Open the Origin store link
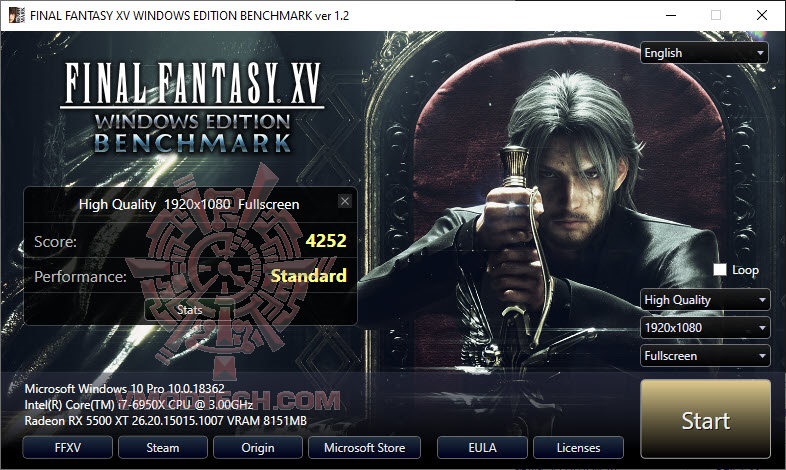786x470 pixels. click(x=258, y=447)
